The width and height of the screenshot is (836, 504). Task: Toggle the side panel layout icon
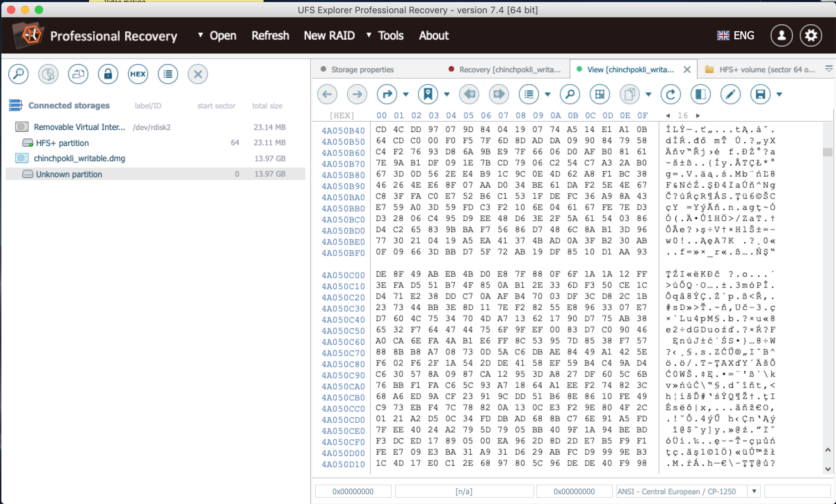701,94
